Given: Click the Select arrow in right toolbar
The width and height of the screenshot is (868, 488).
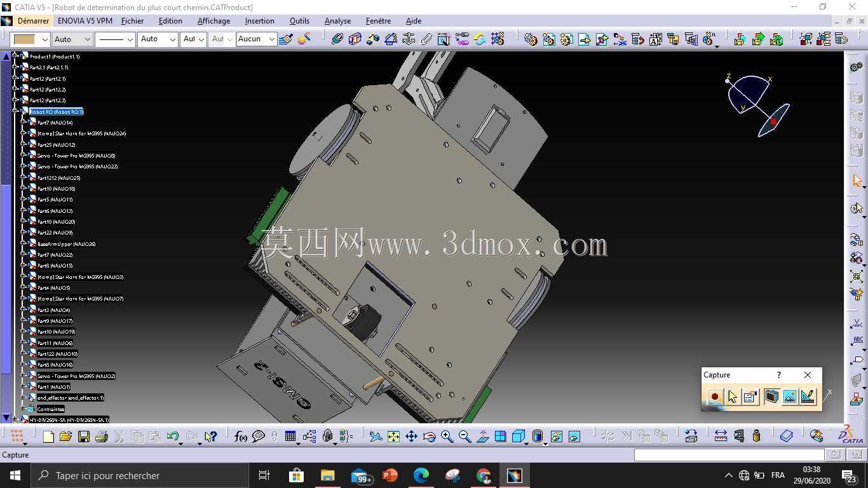Looking at the screenshot, I should (857, 182).
